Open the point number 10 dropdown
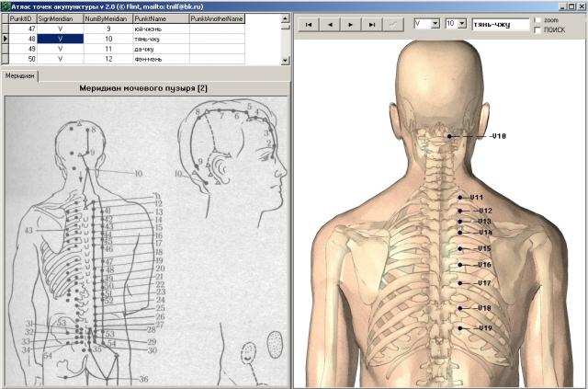Image resolution: width=588 pixels, height=389 pixels. tap(462, 24)
